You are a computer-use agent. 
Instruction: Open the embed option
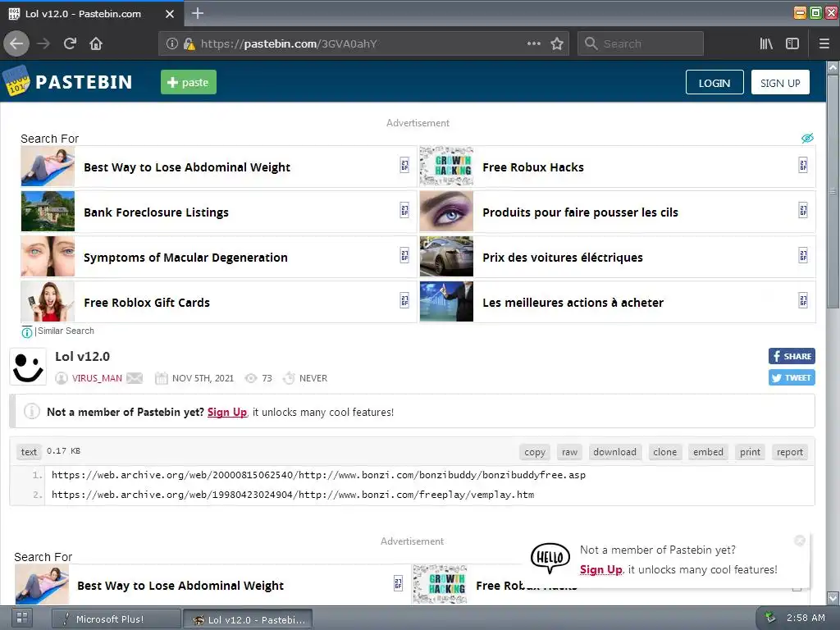pyautogui.click(x=708, y=452)
